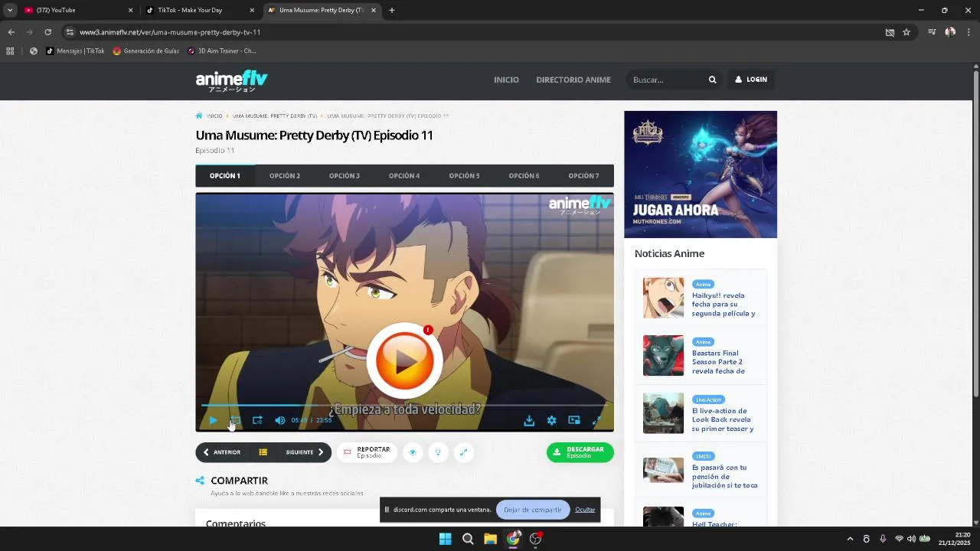
Task: Close the YouTube browser tab
Action: pos(130,10)
